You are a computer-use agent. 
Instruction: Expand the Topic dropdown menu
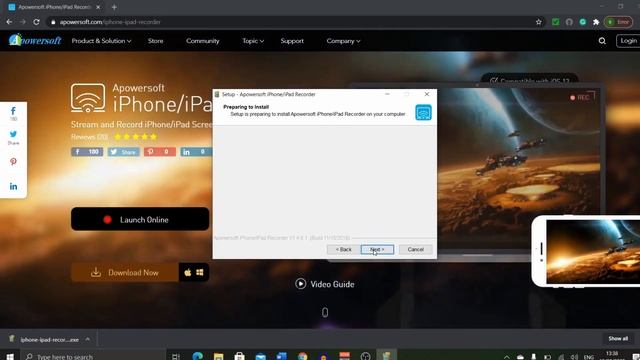(253, 41)
